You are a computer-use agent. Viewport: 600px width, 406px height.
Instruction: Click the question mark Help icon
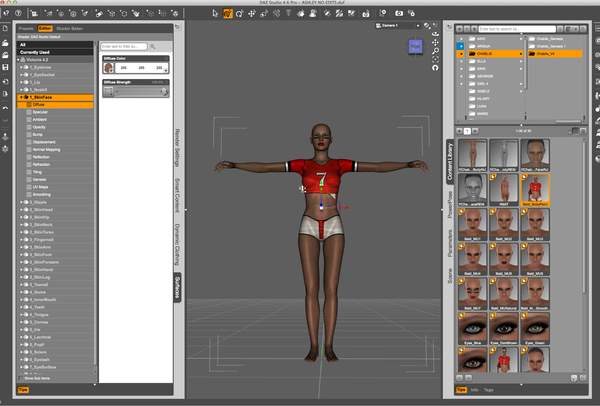[x=18, y=13]
